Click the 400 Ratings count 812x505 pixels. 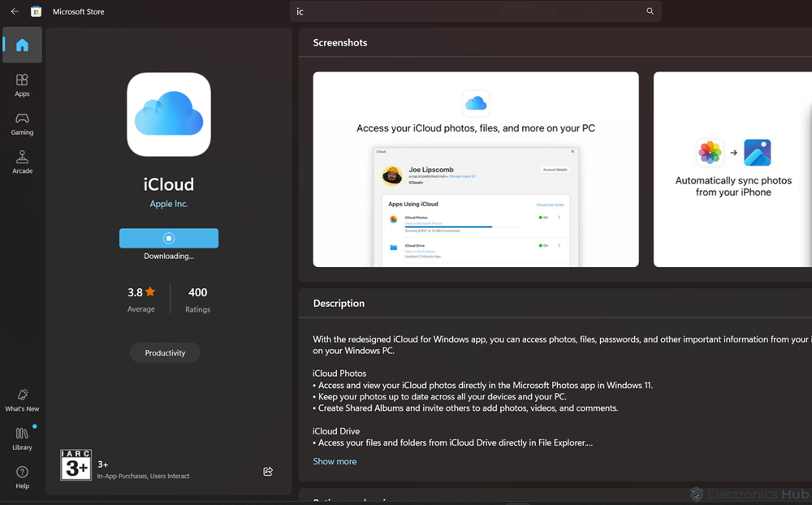tap(197, 299)
